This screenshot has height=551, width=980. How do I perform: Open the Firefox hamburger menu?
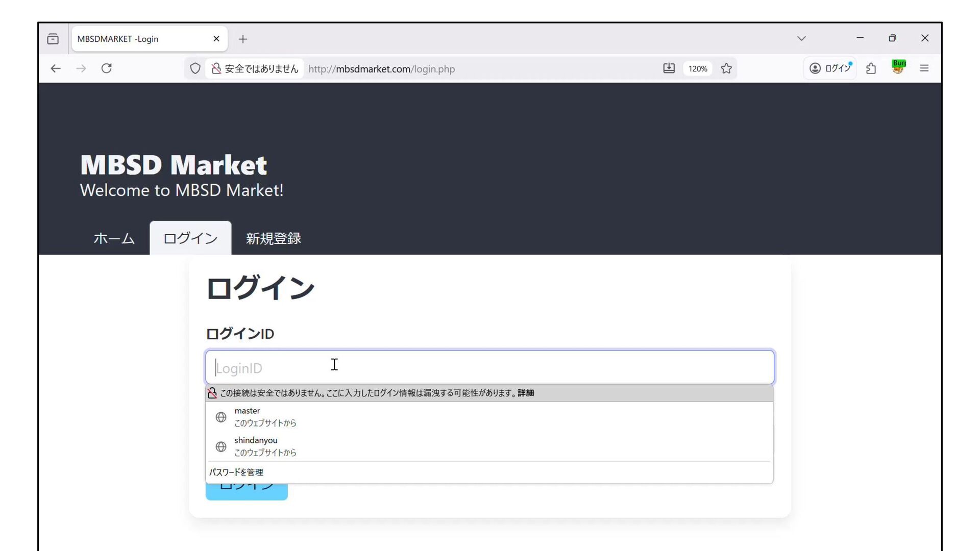tap(924, 68)
